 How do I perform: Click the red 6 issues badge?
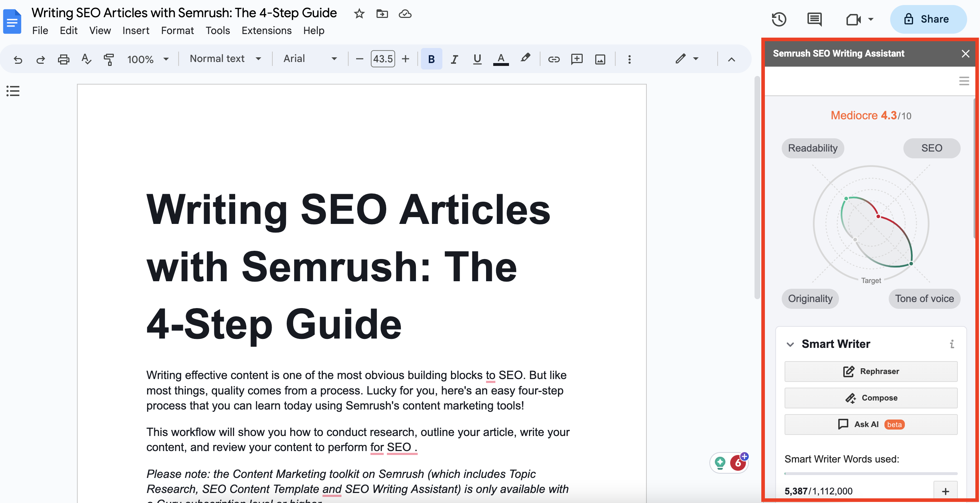(738, 463)
